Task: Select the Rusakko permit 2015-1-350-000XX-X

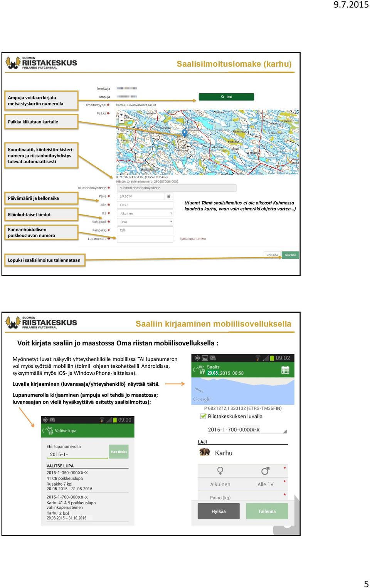Action: (87, 481)
